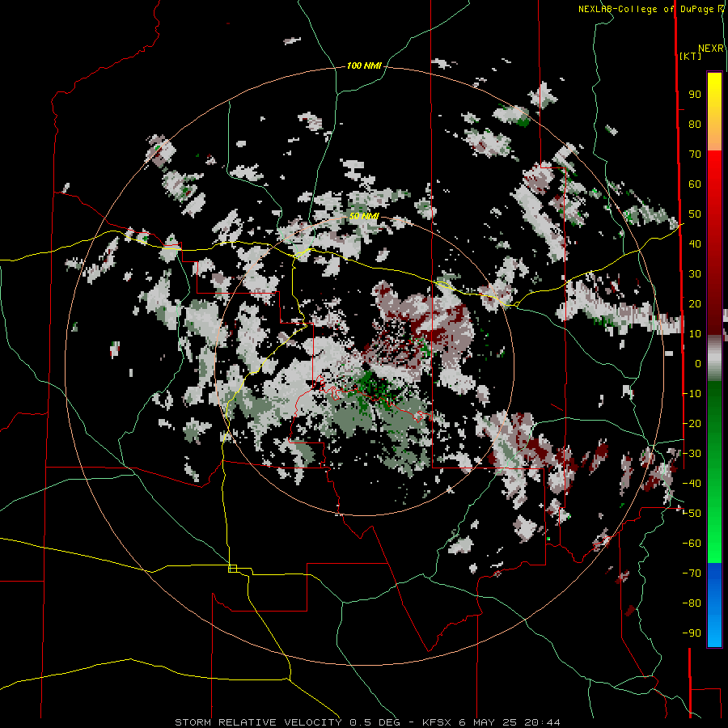Click the "100 NMI" range ring label
This screenshot has height=728, width=728.
pyautogui.click(x=364, y=66)
